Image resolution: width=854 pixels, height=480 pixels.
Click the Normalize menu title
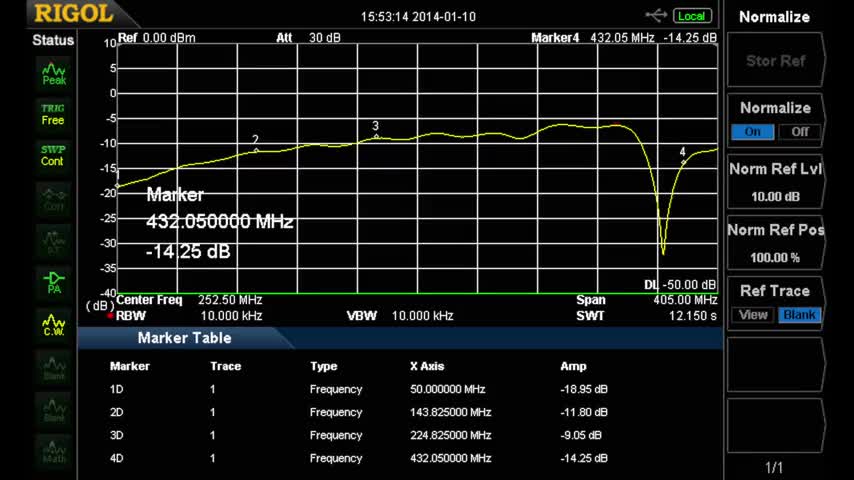point(774,17)
